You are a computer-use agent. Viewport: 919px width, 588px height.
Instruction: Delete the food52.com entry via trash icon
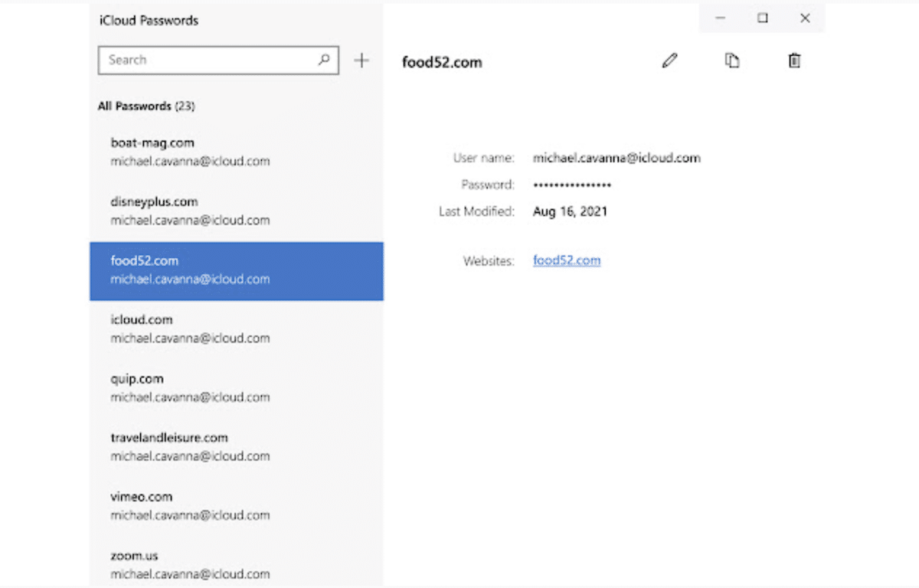(794, 60)
